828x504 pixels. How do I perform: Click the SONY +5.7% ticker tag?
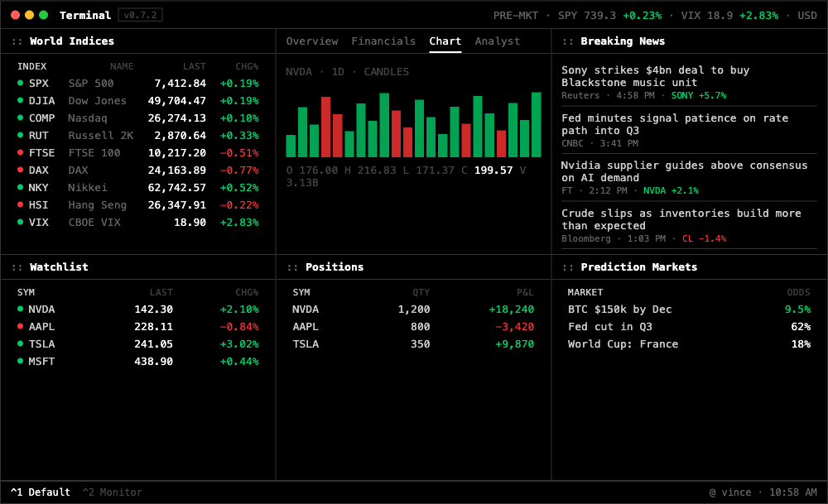699,95
